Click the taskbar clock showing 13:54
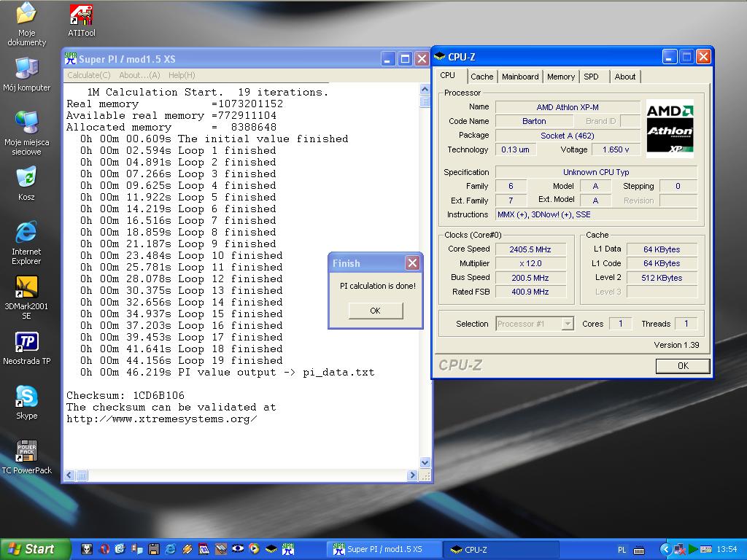Viewport: 747px width, 560px height. tap(727, 549)
